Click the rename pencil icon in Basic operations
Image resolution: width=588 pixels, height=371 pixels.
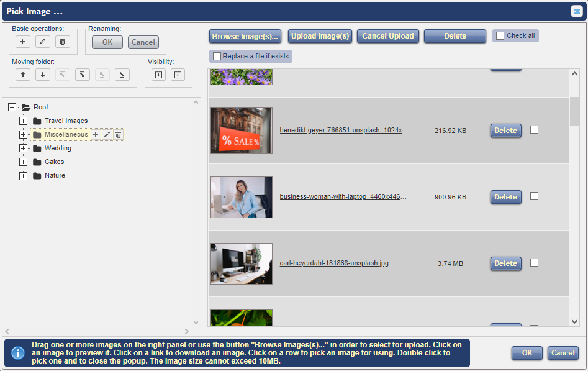pyautogui.click(x=42, y=42)
